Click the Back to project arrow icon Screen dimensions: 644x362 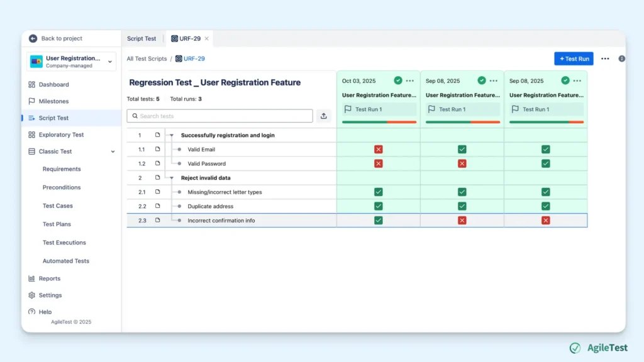pyautogui.click(x=33, y=38)
